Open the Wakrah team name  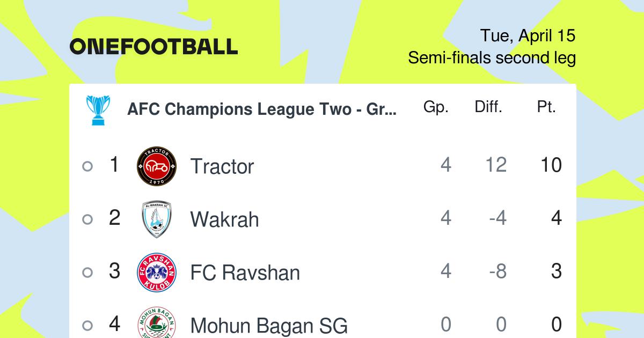224,219
